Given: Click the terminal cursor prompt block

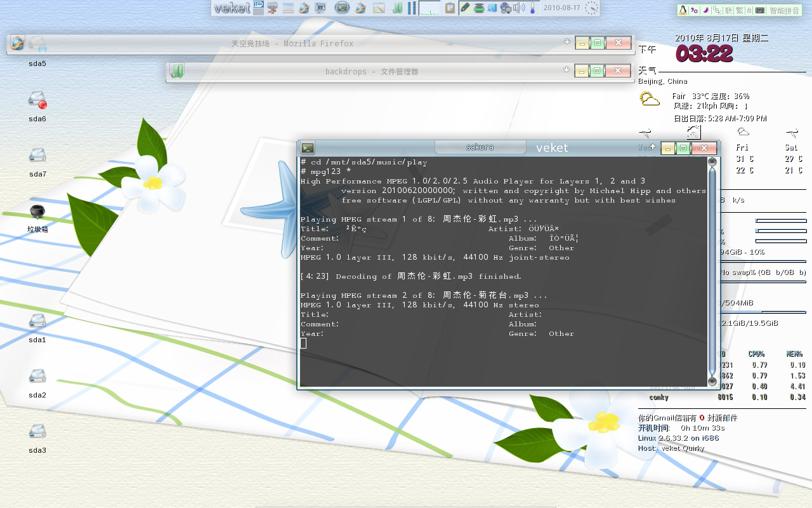Looking at the screenshot, I should (303, 344).
